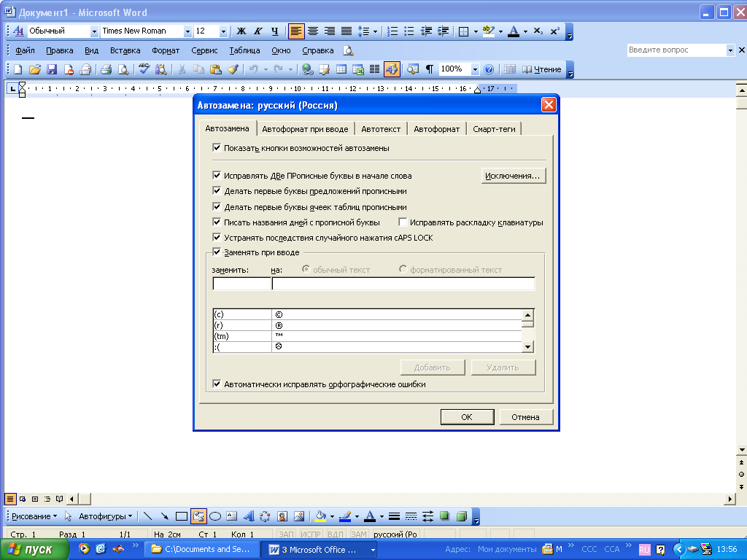The image size is (747, 560).
Task: Toggle Делать первые буквы предложений прописными
Action: click(x=217, y=191)
